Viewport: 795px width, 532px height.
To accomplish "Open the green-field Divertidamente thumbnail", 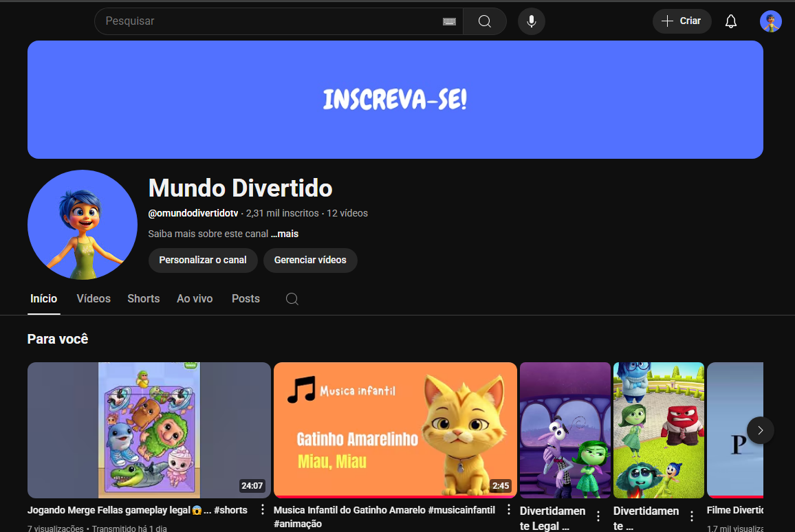I will (x=659, y=430).
